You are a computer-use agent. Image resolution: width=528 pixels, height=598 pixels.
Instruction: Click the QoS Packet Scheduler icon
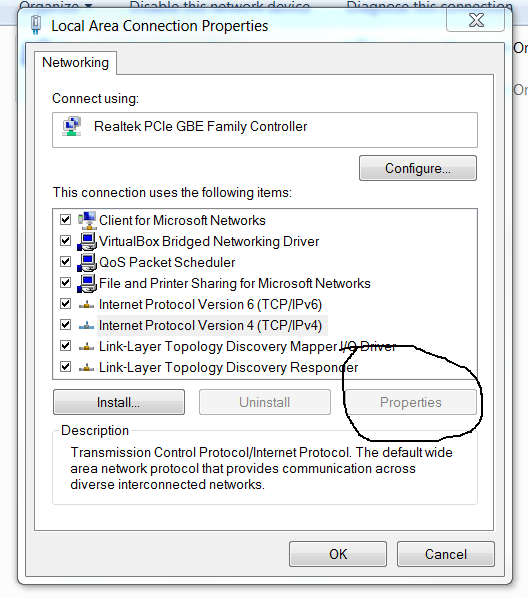(87, 262)
